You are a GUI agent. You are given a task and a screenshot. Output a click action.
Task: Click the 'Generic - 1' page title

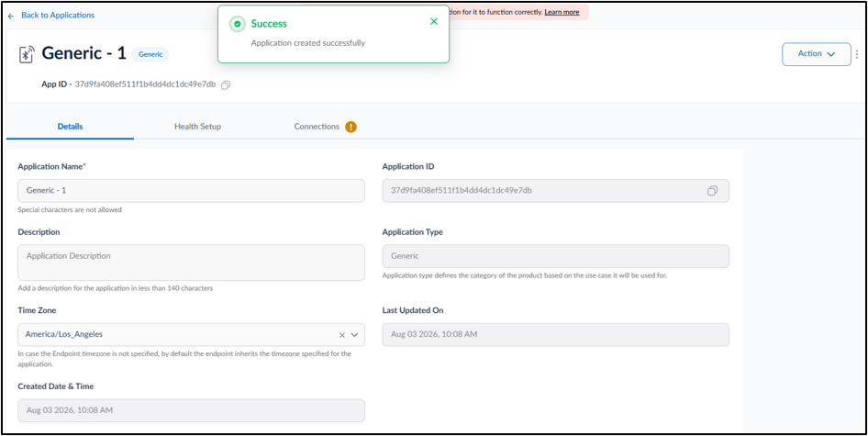tap(84, 53)
